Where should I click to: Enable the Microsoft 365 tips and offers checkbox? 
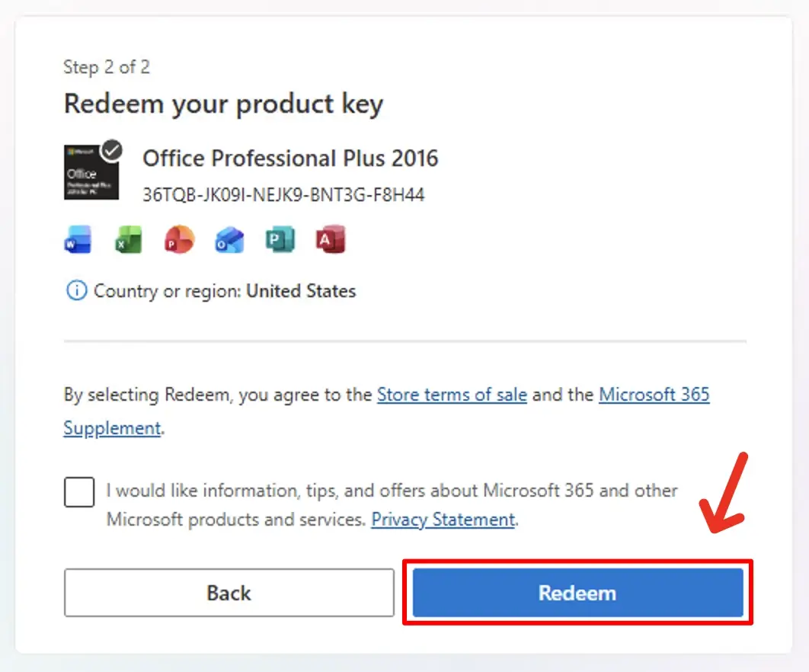tap(79, 493)
